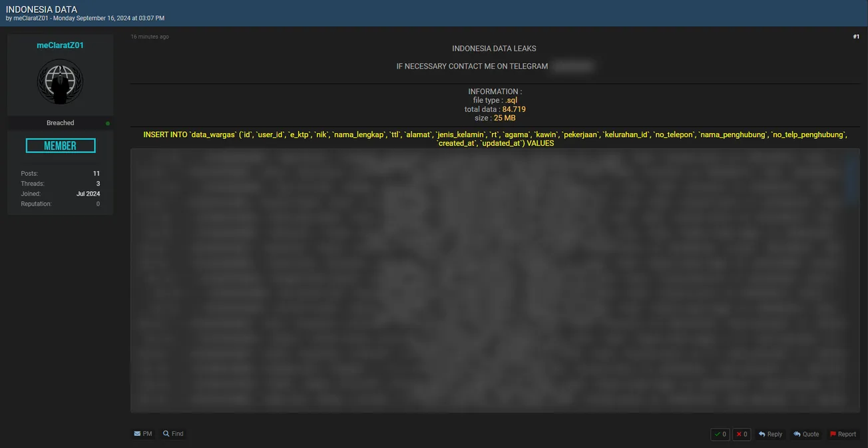Open the poster's avatar image
The image size is (868, 448).
[x=60, y=81]
